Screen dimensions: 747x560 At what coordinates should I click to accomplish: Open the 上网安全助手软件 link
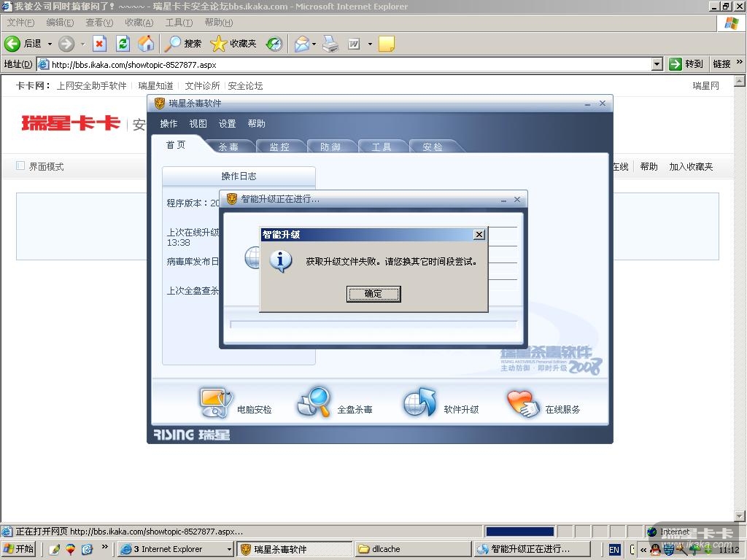click(91, 86)
